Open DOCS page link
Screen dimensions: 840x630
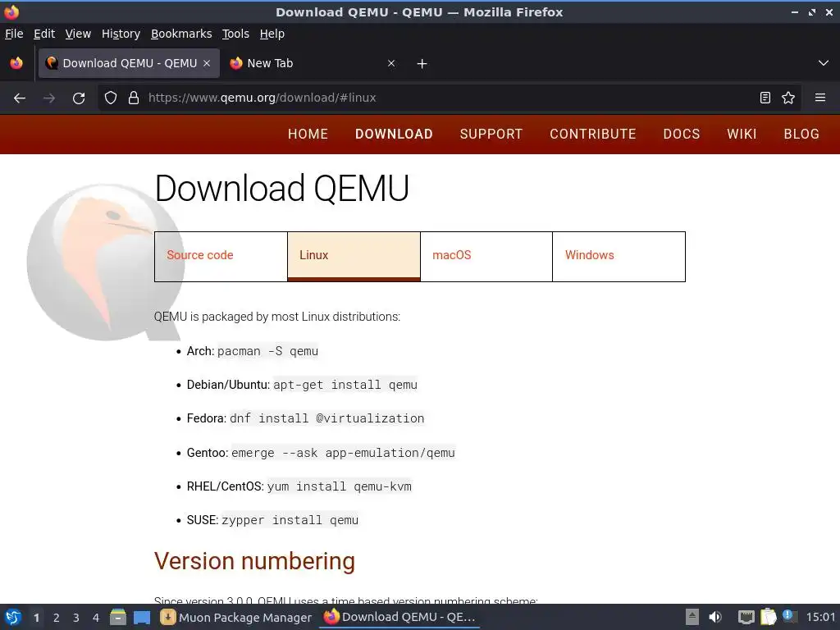[x=682, y=134]
